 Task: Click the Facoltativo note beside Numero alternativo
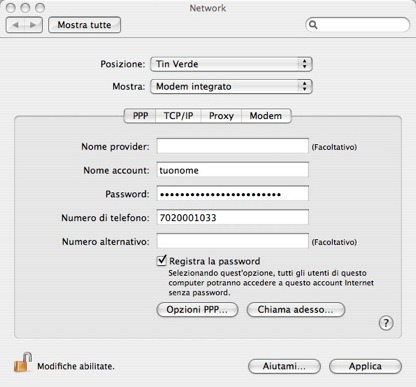click(x=334, y=242)
